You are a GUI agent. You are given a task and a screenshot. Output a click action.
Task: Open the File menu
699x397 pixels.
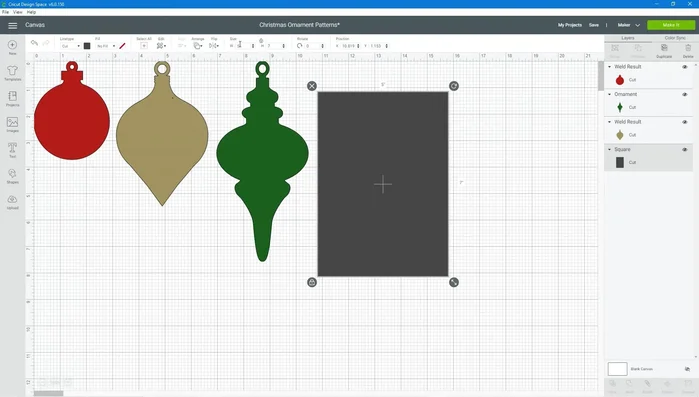(x=5, y=12)
